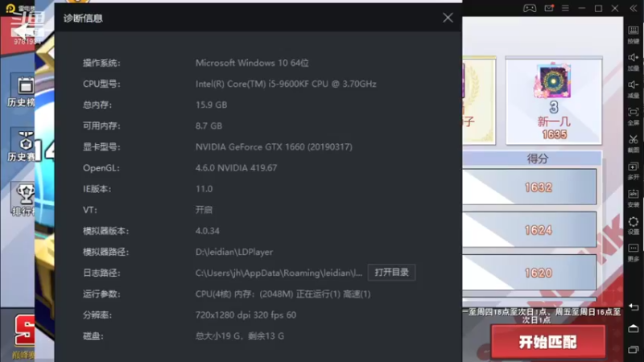Screen dimensions: 644x362
Task: Click the OS value Microsoft Windows 10 64位
Action: point(252,64)
